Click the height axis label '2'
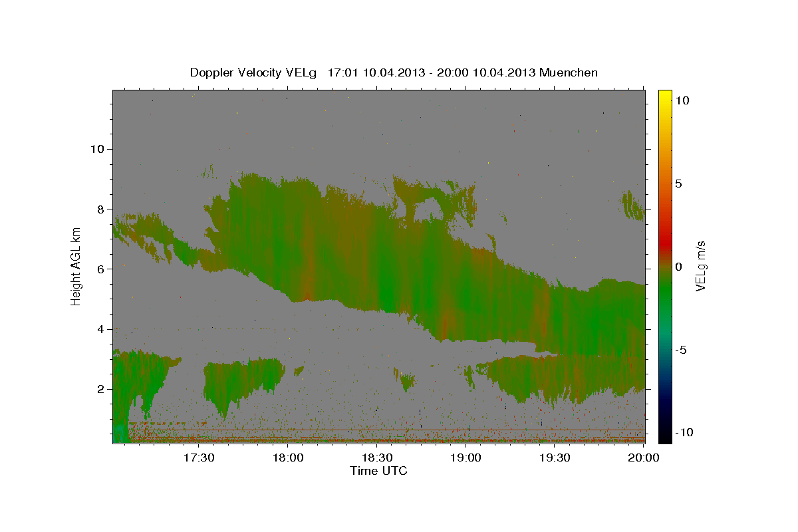The image size is (798, 532). click(102, 389)
